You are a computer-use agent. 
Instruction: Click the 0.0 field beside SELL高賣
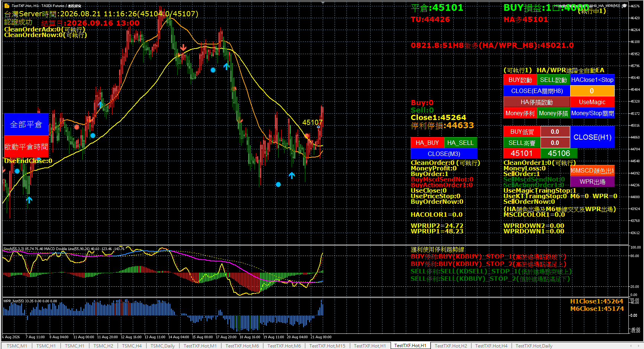click(555, 143)
